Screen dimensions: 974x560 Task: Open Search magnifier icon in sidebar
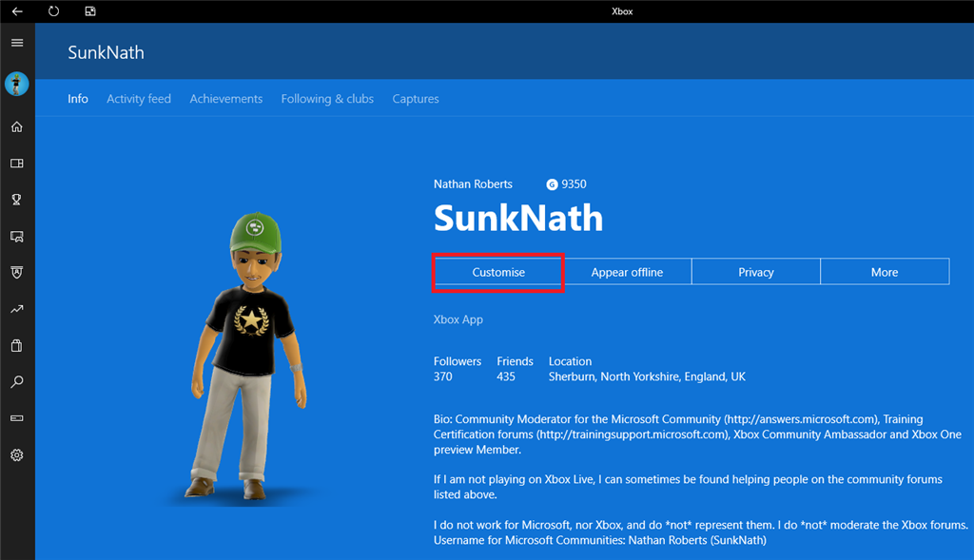17,382
